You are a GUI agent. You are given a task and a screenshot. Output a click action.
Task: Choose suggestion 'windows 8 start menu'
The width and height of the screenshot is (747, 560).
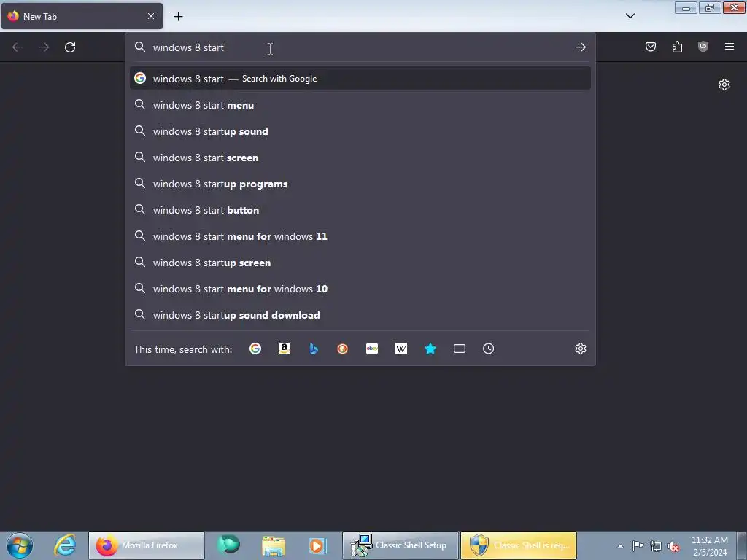[360, 105]
